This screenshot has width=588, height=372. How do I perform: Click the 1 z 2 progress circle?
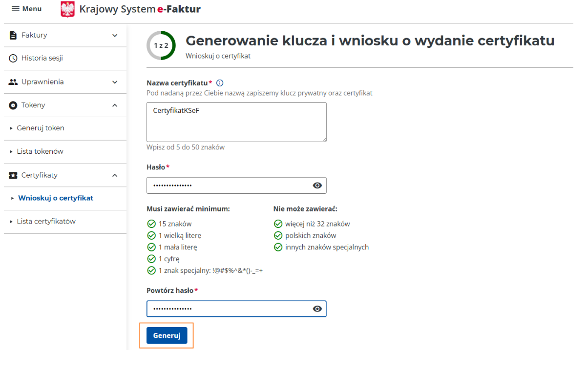161,45
